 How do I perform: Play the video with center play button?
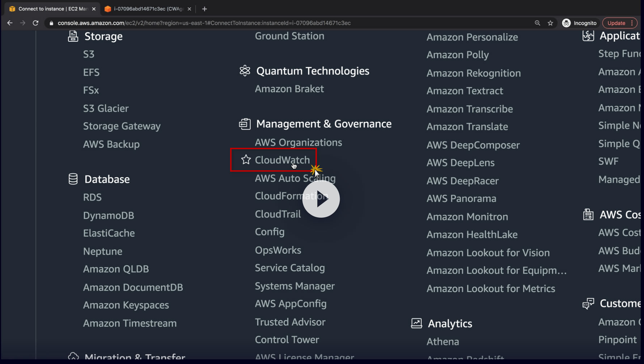coord(321,199)
